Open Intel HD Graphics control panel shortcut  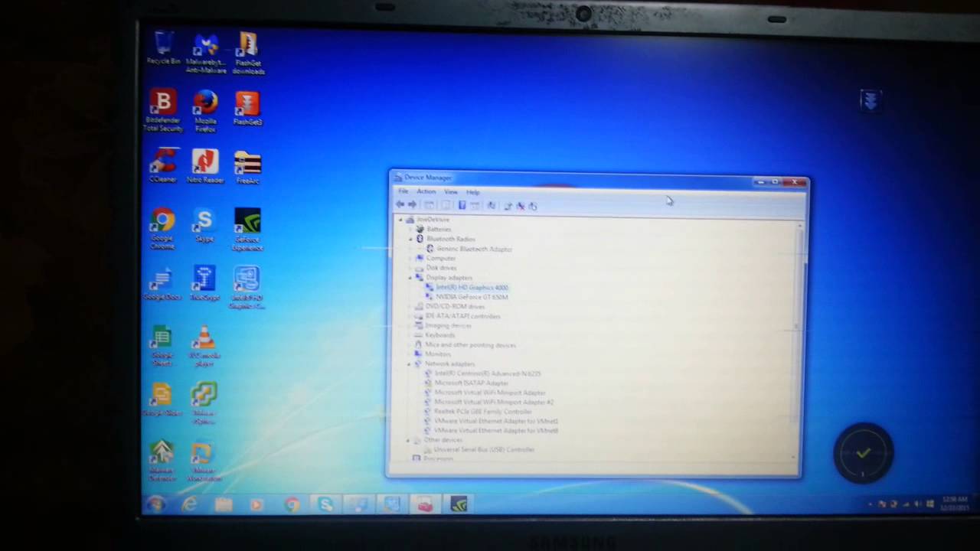pos(247,288)
